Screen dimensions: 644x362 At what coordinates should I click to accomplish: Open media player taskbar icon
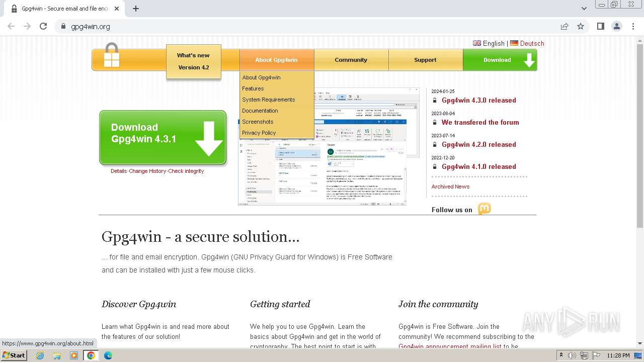pyautogui.click(x=74, y=355)
